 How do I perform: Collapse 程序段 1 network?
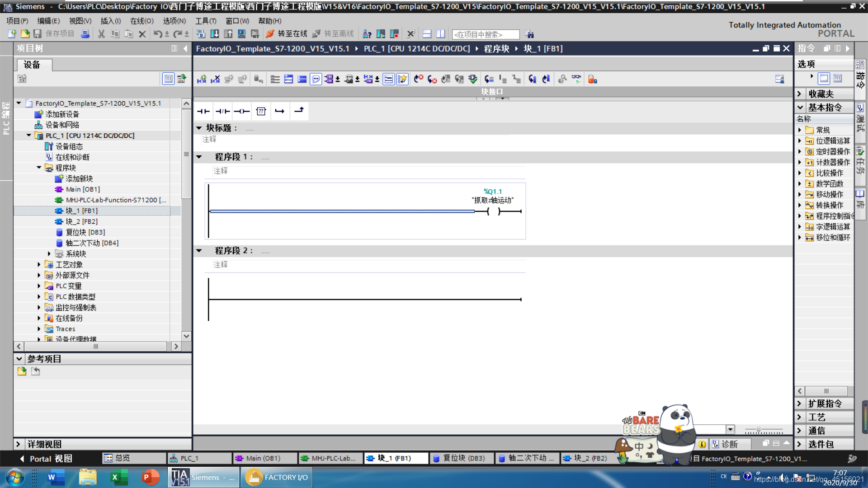199,157
